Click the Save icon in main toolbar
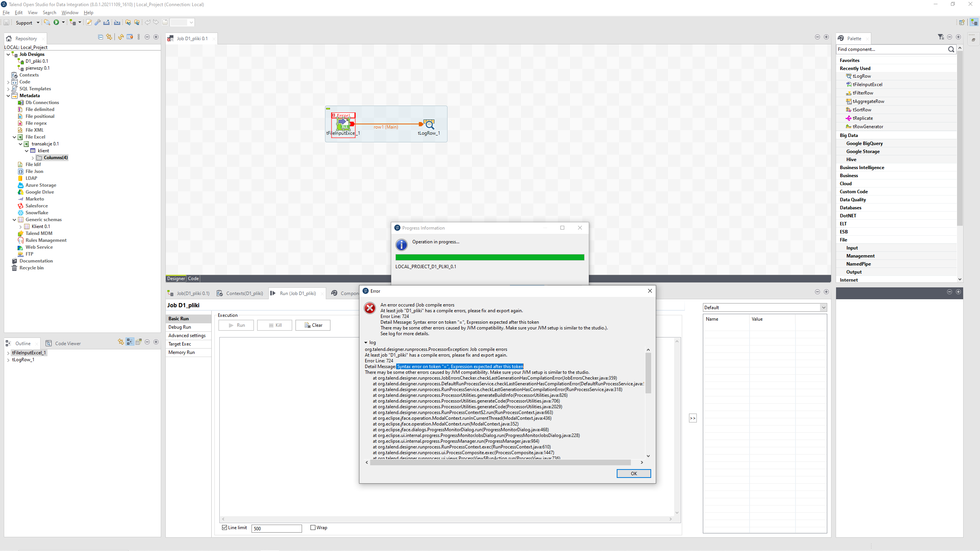Viewport: 980px width, 551px height. point(7,23)
